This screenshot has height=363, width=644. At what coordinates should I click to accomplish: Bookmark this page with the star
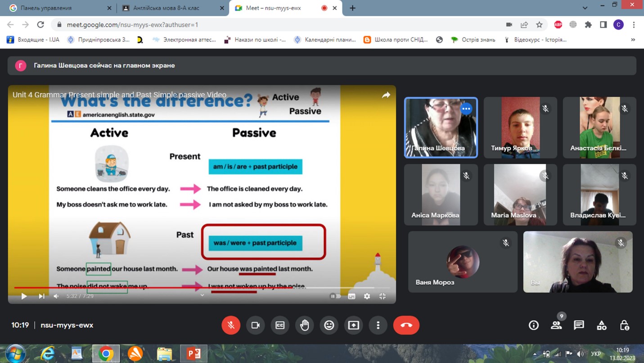click(539, 25)
